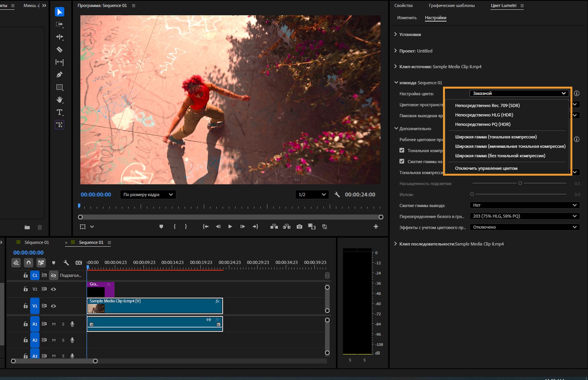The image size is (588, 380).
Task: Choose the Ripple Edit tool
Action: click(x=59, y=37)
